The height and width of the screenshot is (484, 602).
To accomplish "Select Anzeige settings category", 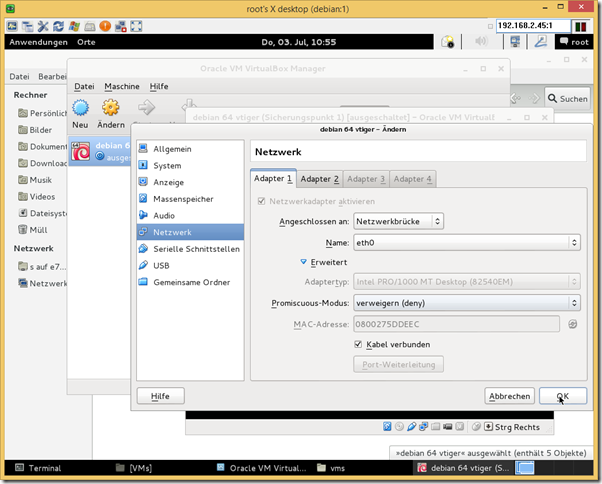I will pyautogui.click(x=190, y=182).
